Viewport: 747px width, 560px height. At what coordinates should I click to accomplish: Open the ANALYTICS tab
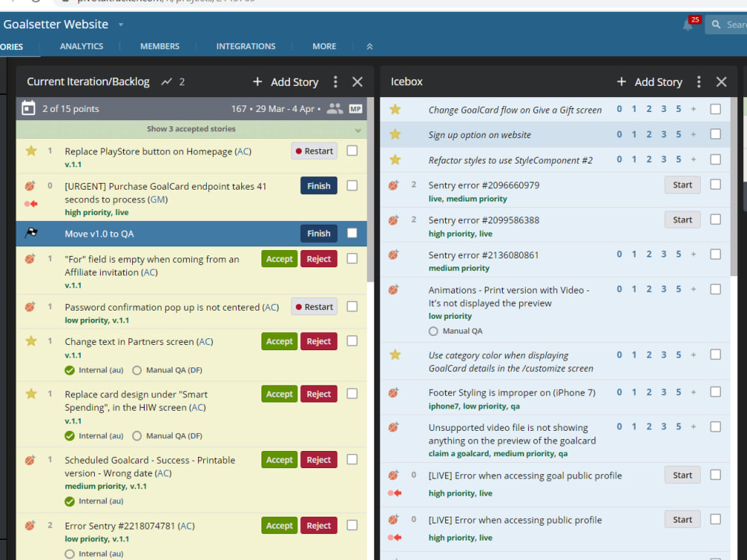(81, 46)
